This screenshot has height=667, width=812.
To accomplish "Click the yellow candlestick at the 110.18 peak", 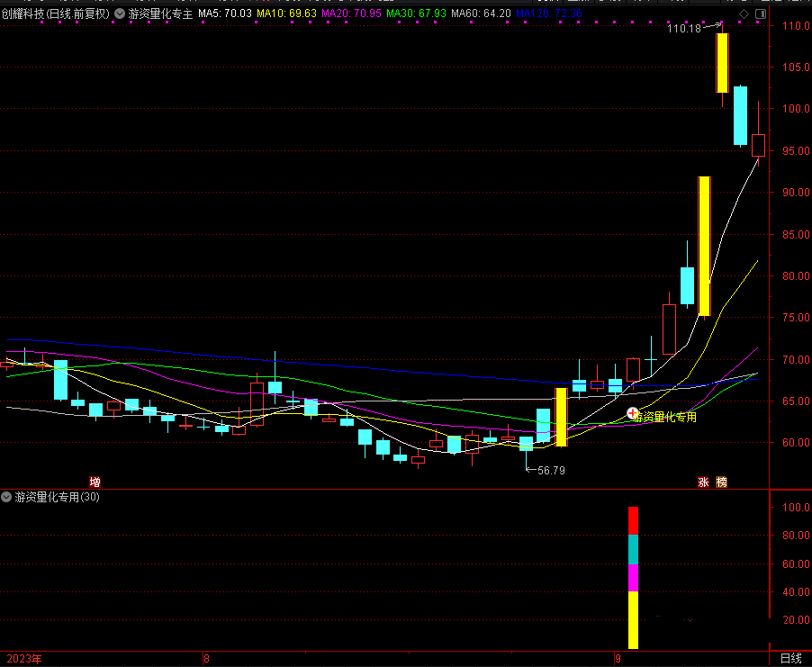I will pyautogui.click(x=722, y=62).
